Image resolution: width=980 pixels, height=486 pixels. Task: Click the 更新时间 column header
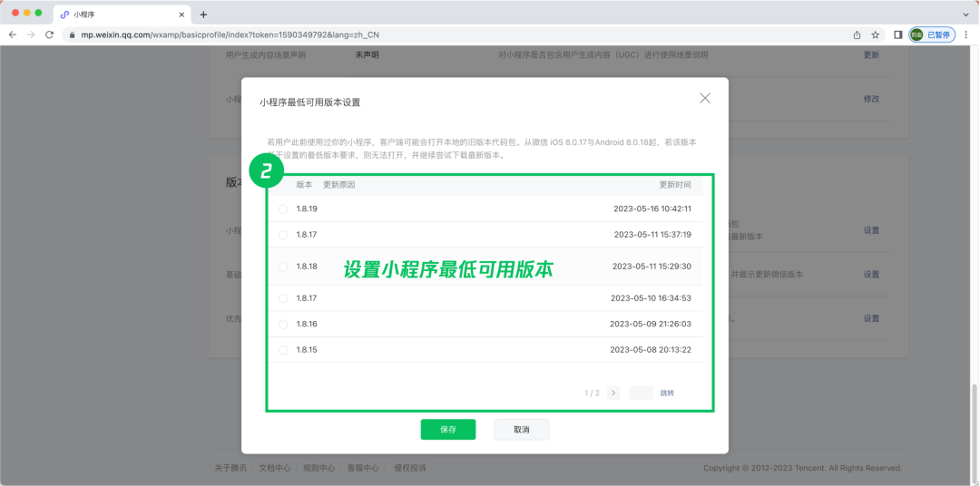675,185
